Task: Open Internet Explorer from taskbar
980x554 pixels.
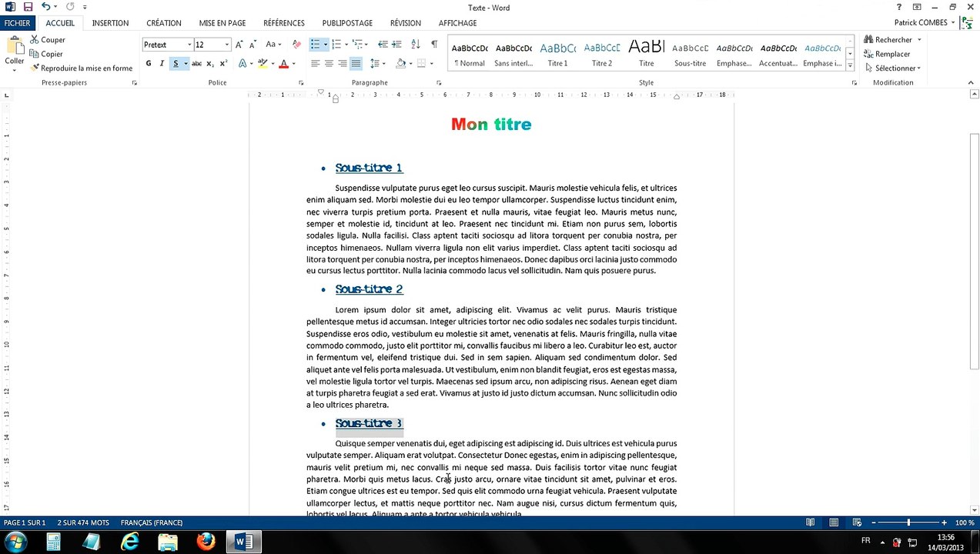Action: tap(130, 542)
